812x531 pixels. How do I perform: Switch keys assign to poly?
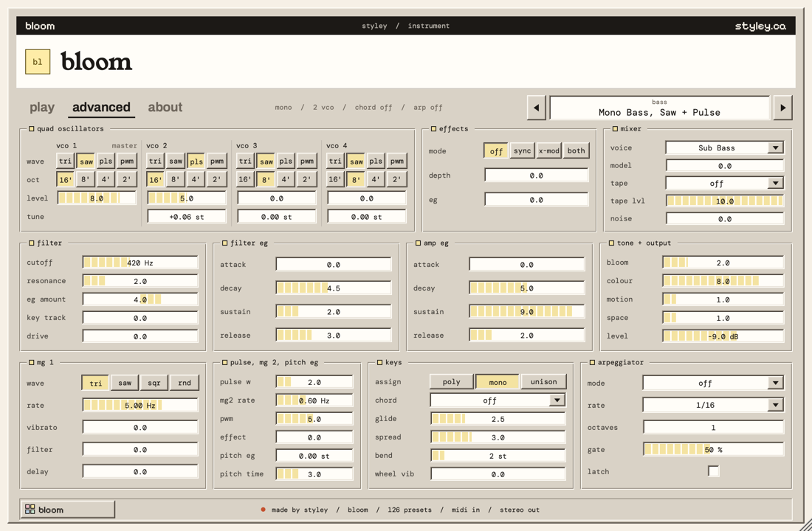(x=452, y=382)
